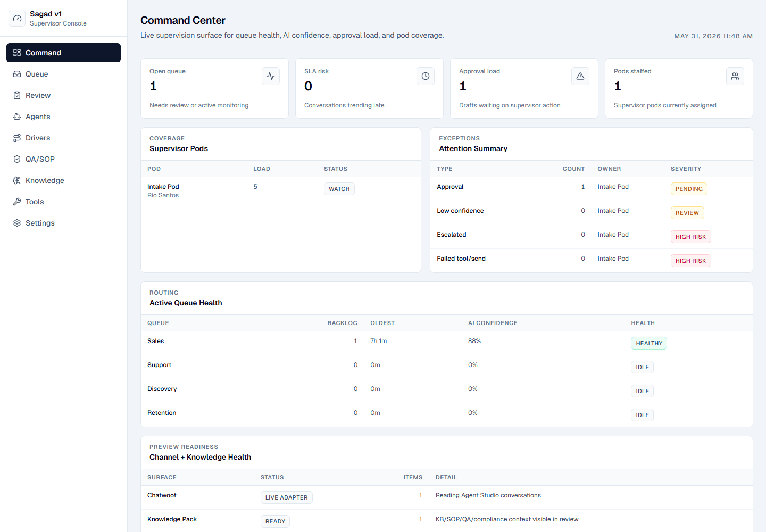Select the Pods staffed card value
The height and width of the screenshot is (532, 766).
(618, 86)
